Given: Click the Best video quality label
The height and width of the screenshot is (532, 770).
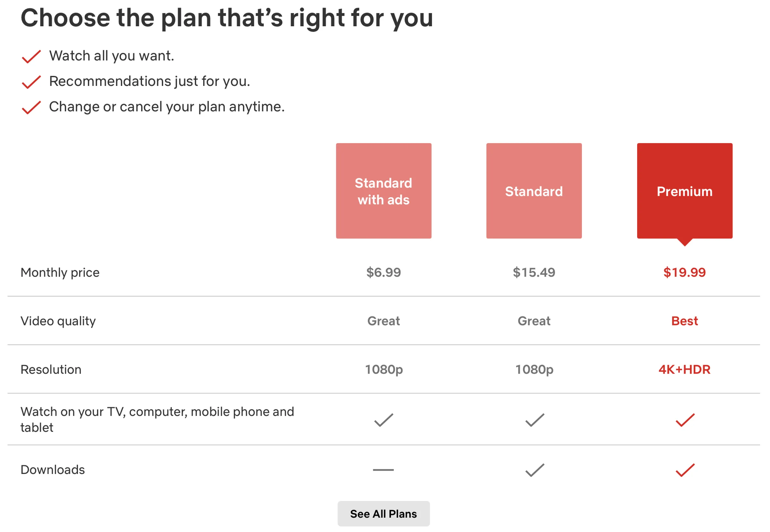Looking at the screenshot, I should point(685,321).
